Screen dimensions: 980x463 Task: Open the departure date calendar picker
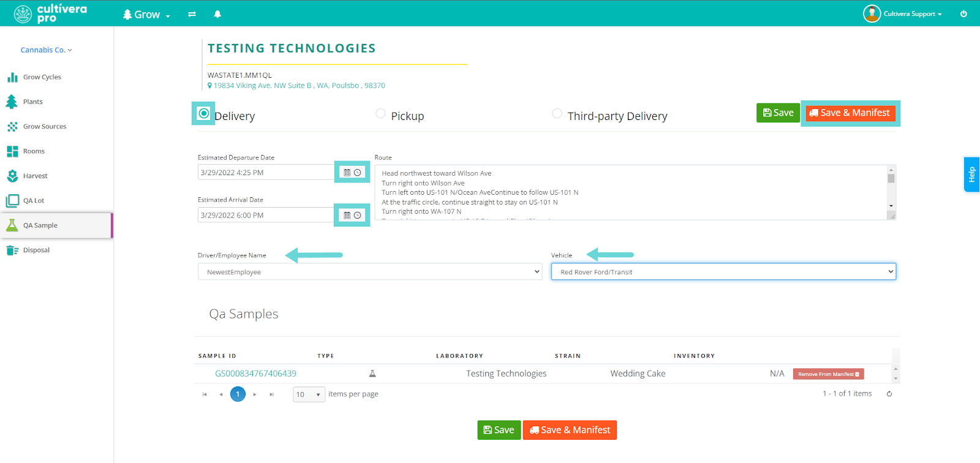[347, 173]
